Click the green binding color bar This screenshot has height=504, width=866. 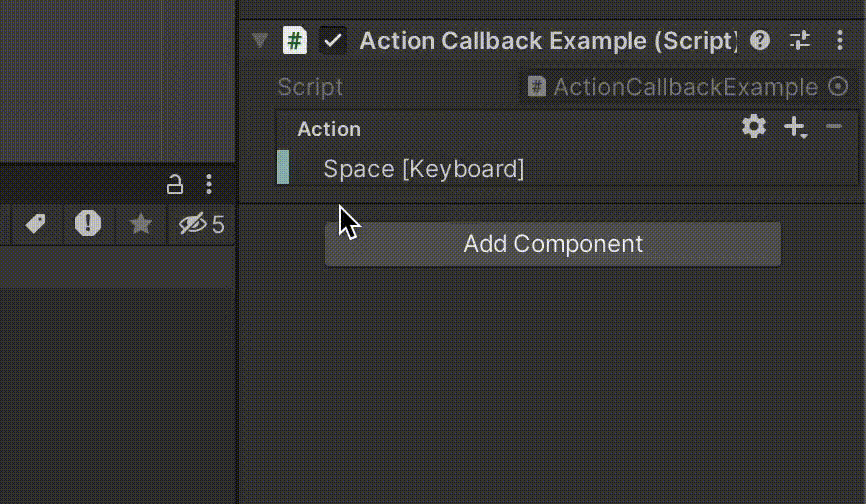coord(283,167)
